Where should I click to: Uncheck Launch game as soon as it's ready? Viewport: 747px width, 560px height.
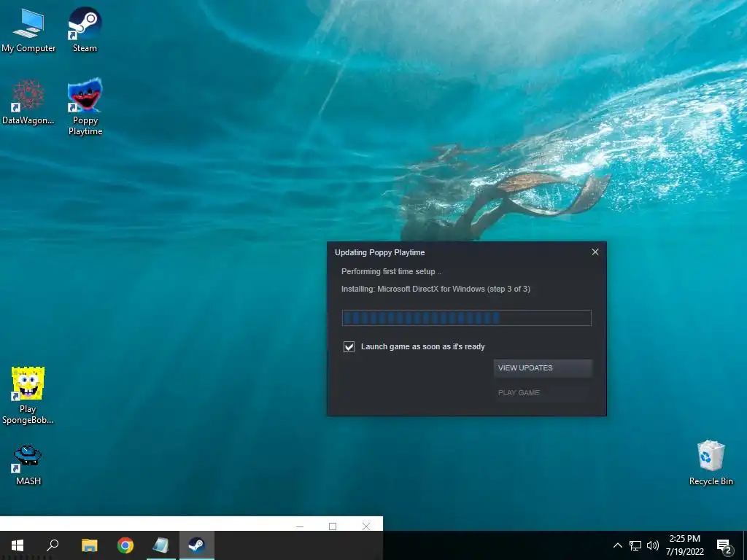pos(349,346)
